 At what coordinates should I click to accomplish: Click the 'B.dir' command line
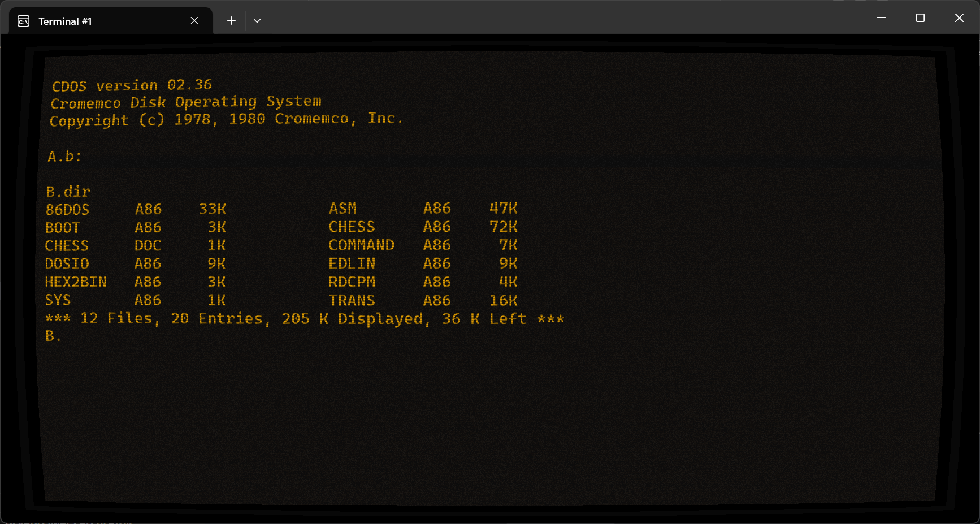(68, 191)
